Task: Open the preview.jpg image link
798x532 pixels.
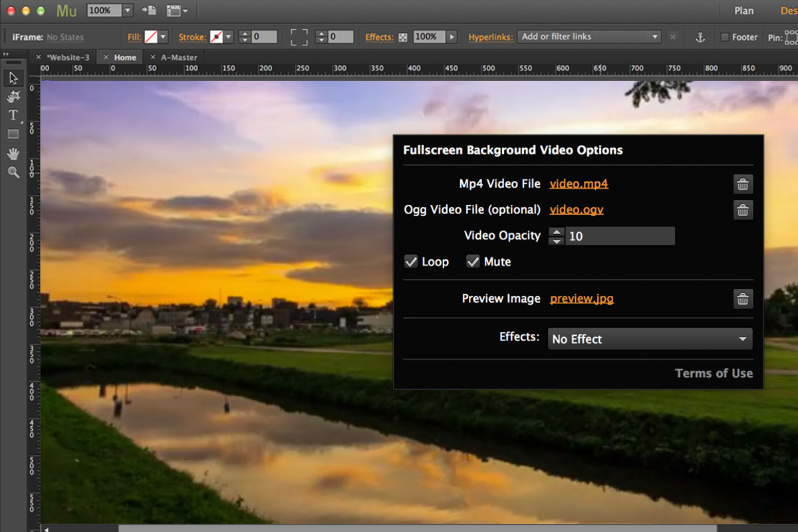Action: point(582,299)
